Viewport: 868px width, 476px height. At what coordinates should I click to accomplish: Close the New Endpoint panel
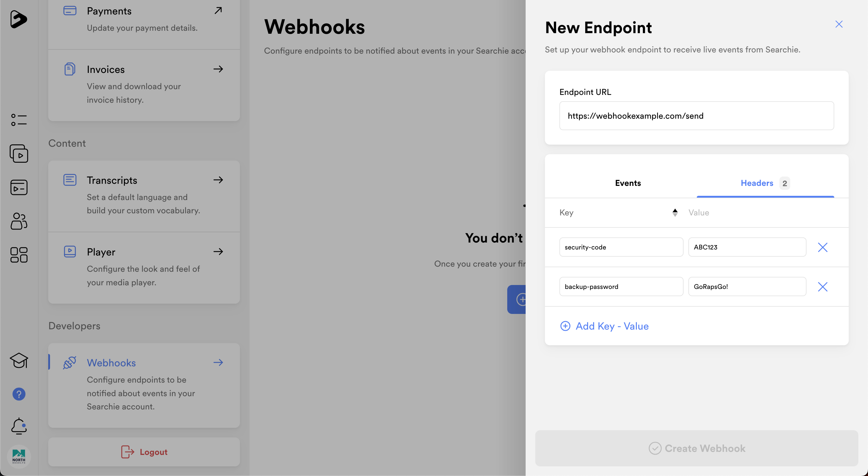tap(839, 24)
